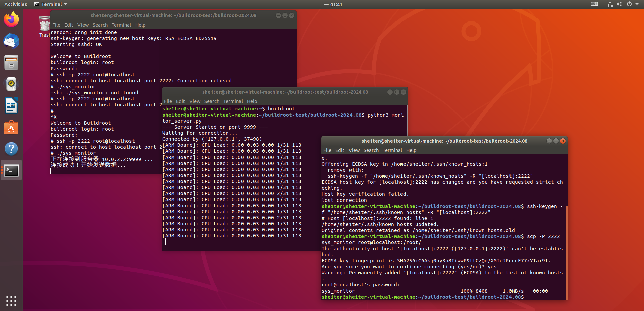This screenshot has height=311, width=644.
Task: Open Rhythmbox music player in dock
Action: pos(11,84)
